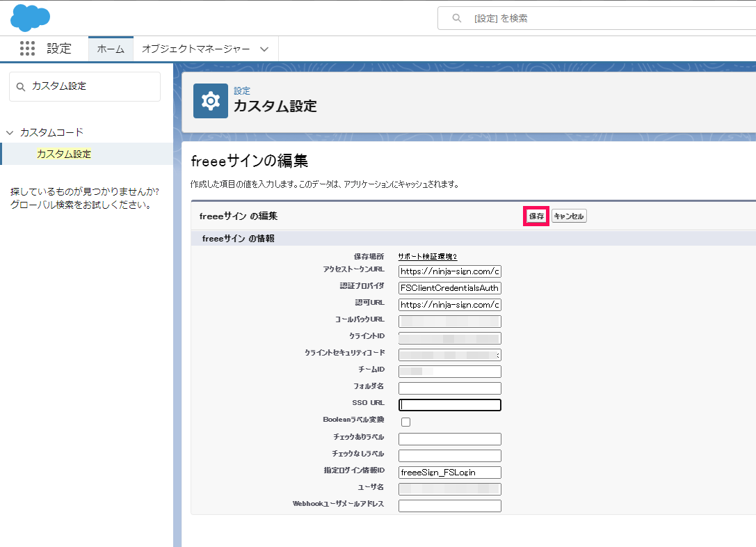Click the 認可URL input field

pos(450,305)
